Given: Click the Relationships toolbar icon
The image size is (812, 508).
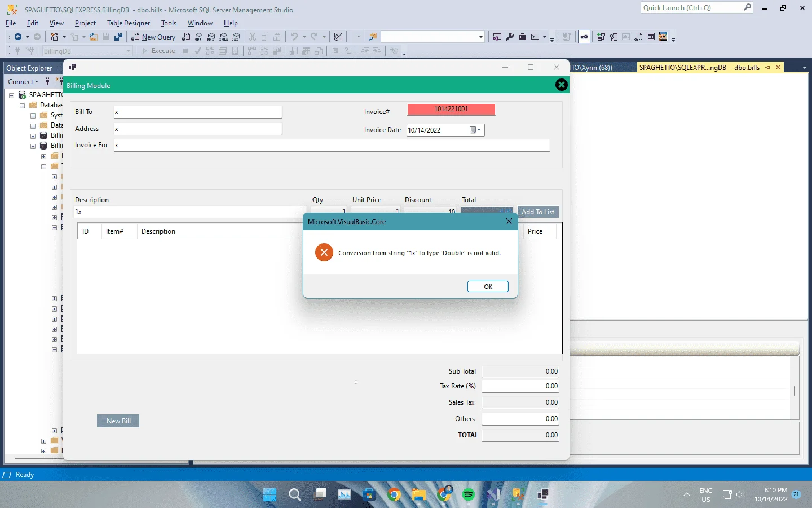Looking at the screenshot, I should (601, 37).
